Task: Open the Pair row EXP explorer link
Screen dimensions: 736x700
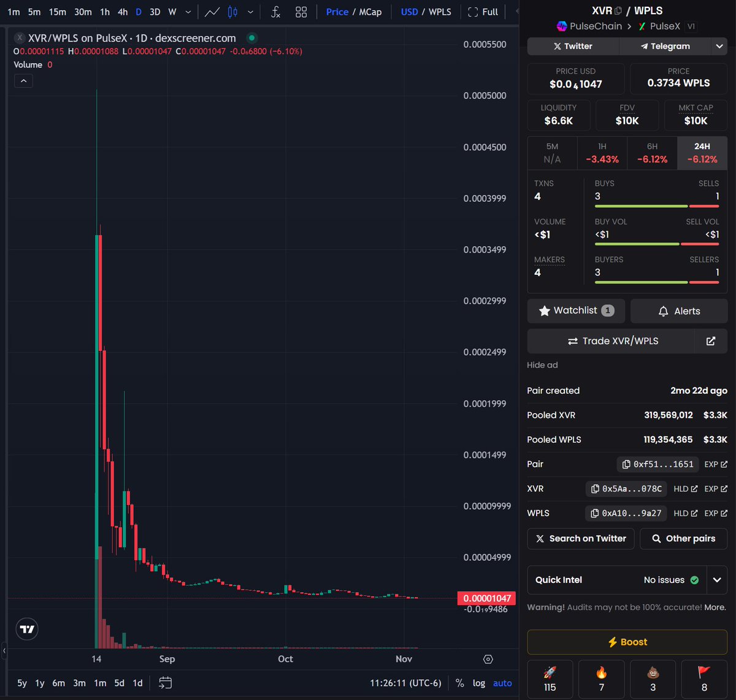Action: pyautogui.click(x=716, y=464)
